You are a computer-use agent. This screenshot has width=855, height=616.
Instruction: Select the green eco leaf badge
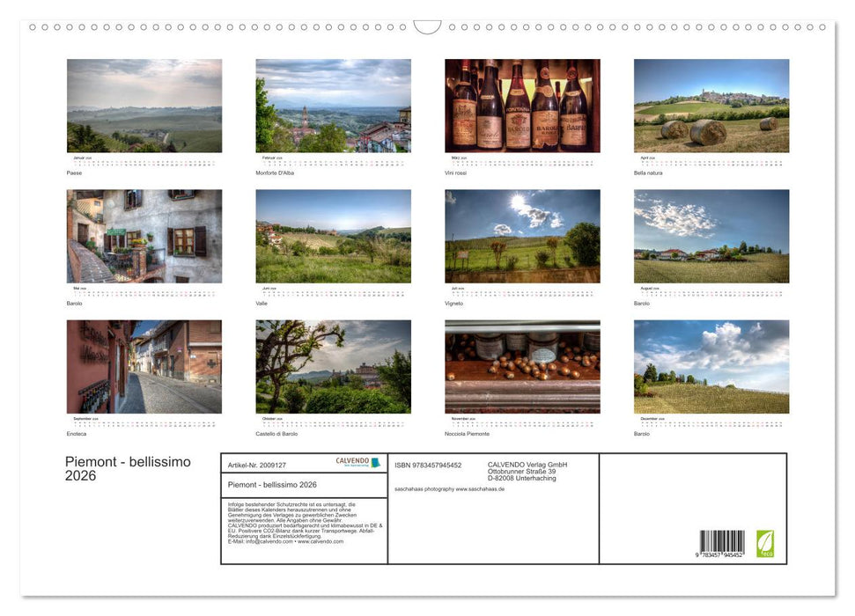coord(768,544)
